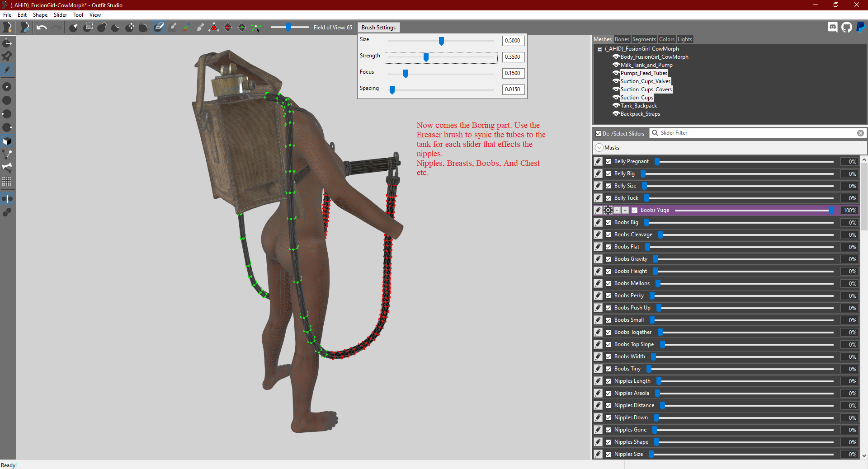Select the Eraser brush tool
Image resolution: width=868 pixels, height=469 pixels.
(x=158, y=28)
